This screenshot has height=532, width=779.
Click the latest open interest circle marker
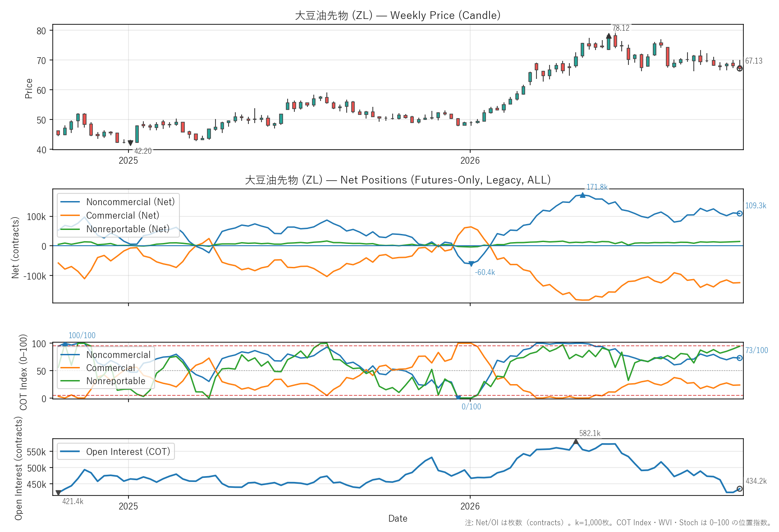(x=739, y=489)
